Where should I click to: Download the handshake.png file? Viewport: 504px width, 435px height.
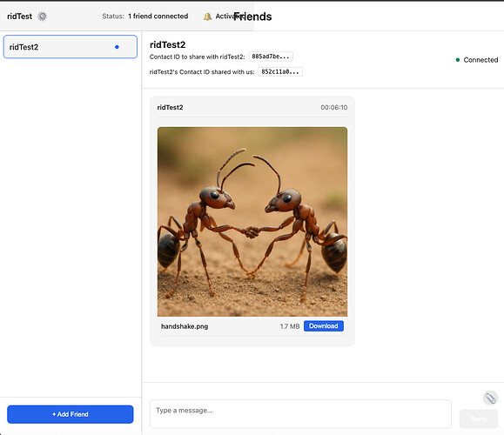click(323, 325)
